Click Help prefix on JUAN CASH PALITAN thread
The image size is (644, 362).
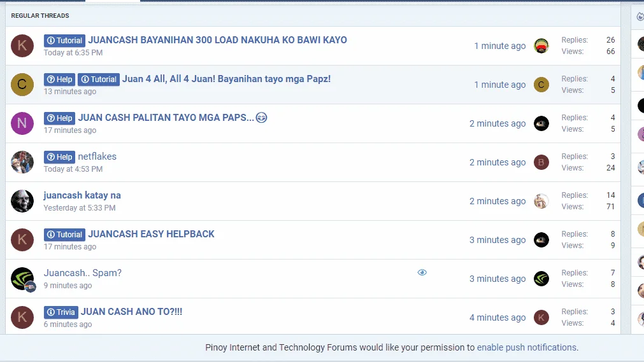pos(59,118)
